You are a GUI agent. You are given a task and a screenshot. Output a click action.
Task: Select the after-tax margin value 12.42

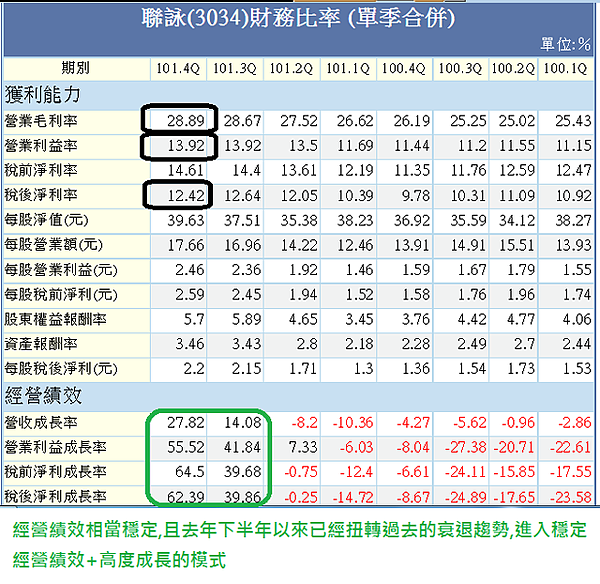(186, 196)
